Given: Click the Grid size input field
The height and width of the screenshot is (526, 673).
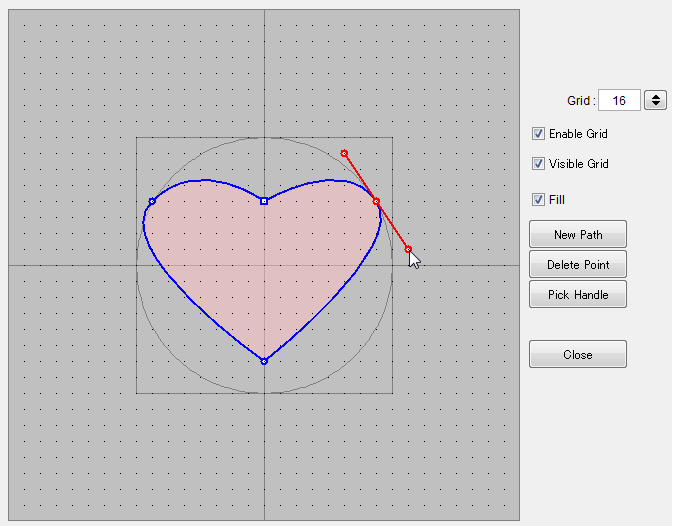Looking at the screenshot, I should pos(619,100).
